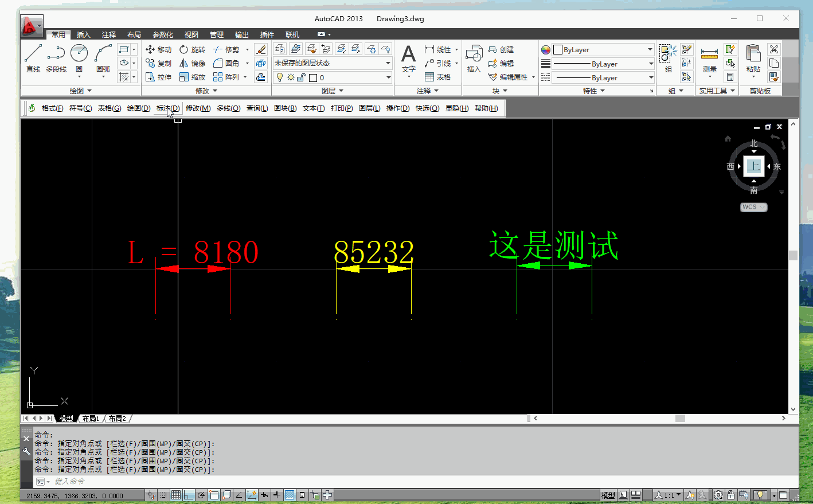Toggle the 模型 model space status button
The width and height of the screenshot is (813, 504).
[608, 495]
